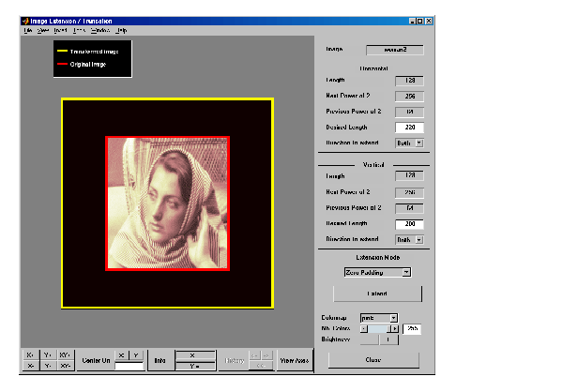
Task: Click the 'Horizontal' section heading
Action: click(373, 68)
